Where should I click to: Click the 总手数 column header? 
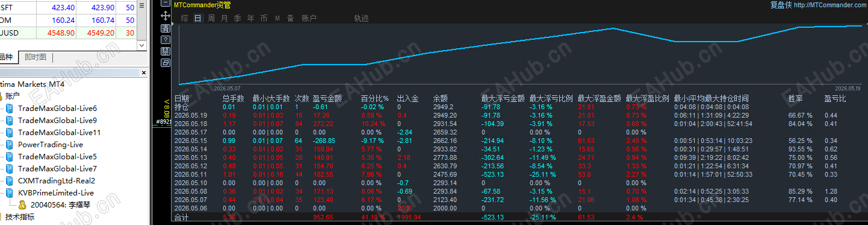click(233, 98)
